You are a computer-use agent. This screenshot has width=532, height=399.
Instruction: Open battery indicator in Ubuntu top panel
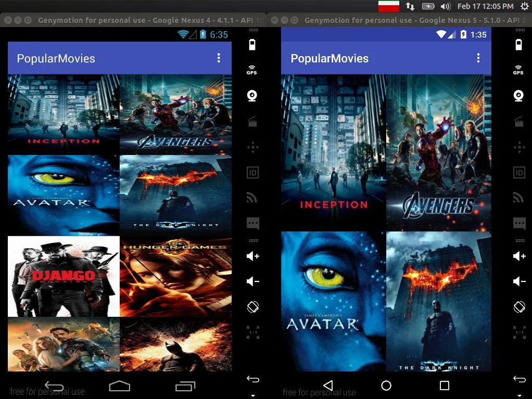click(x=428, y=6)
